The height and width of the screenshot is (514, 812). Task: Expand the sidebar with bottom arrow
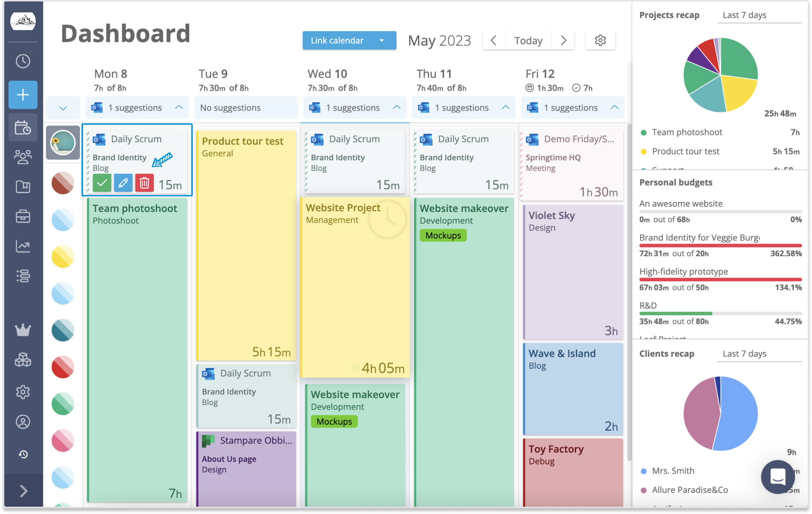point(23,491)
